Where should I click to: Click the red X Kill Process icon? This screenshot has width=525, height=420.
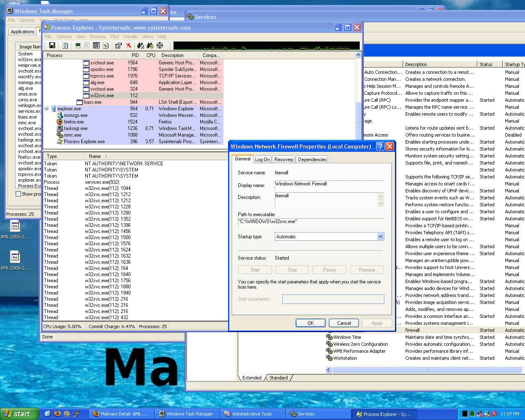point(128,46)
